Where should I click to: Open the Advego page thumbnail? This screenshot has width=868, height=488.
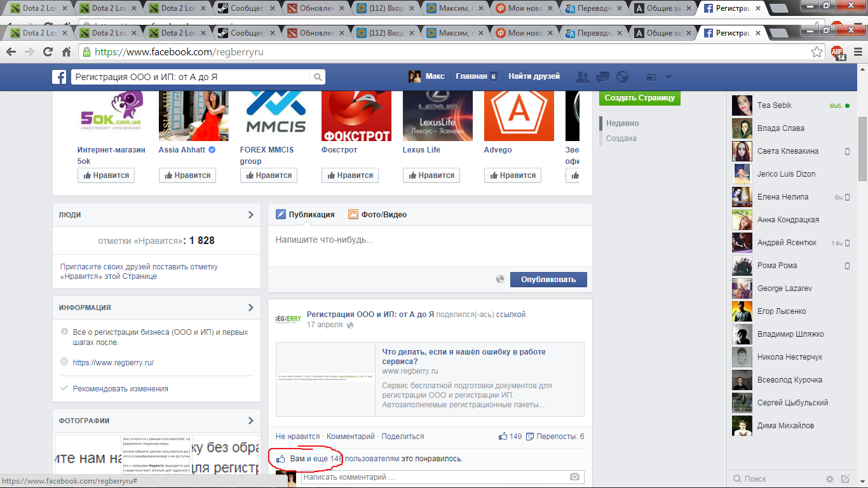(519, 116)
